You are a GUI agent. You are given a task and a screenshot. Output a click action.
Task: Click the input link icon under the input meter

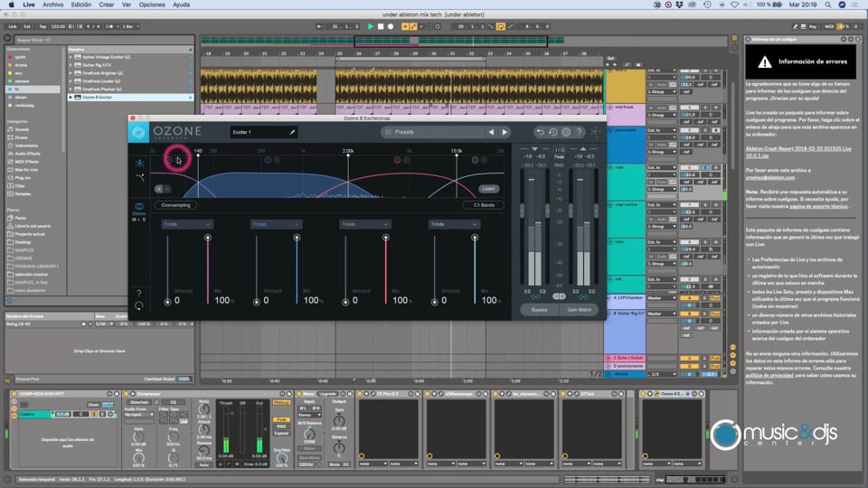click(534, 297)
